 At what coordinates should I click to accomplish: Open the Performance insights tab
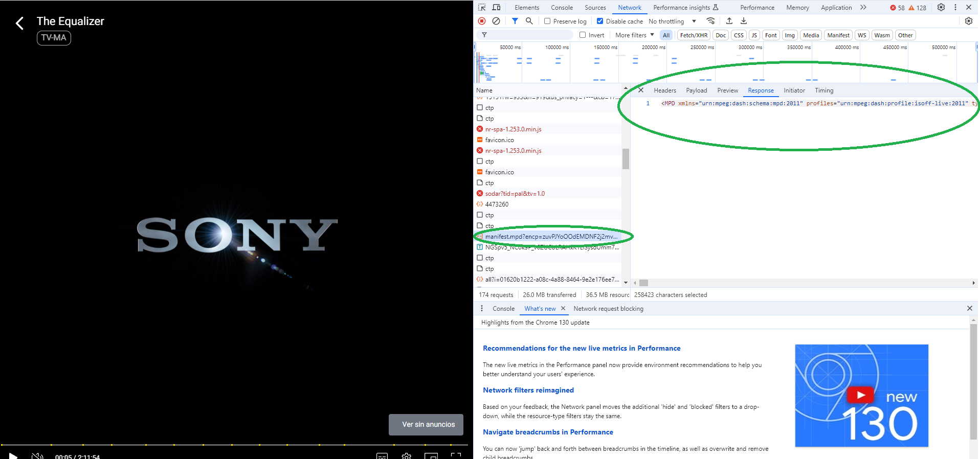pos(686,8)
